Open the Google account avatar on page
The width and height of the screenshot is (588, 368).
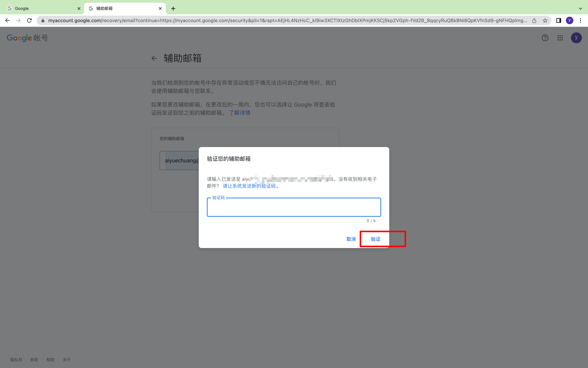click(576, 38)
